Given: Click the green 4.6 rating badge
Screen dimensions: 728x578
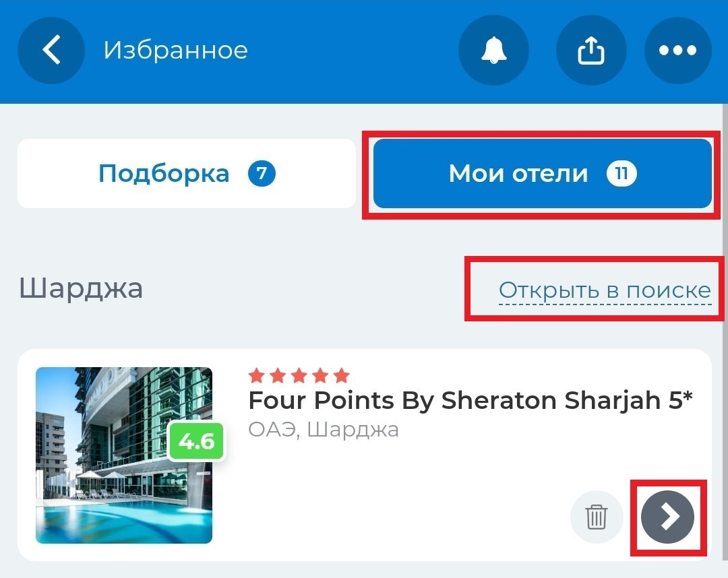Looking at the screenshot, I should [196, 441].
